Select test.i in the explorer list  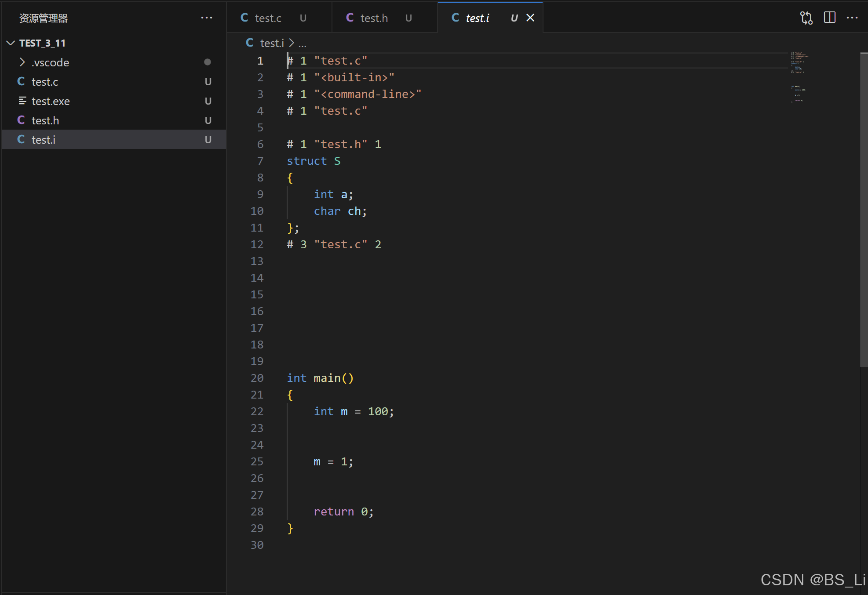click(44, 140)
